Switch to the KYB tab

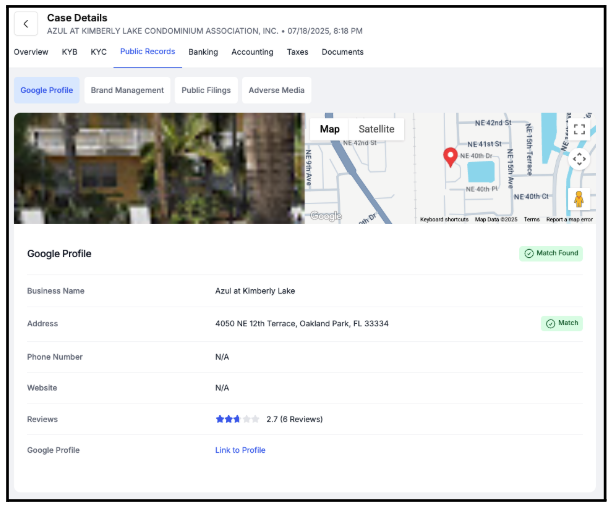pos(69,52)
